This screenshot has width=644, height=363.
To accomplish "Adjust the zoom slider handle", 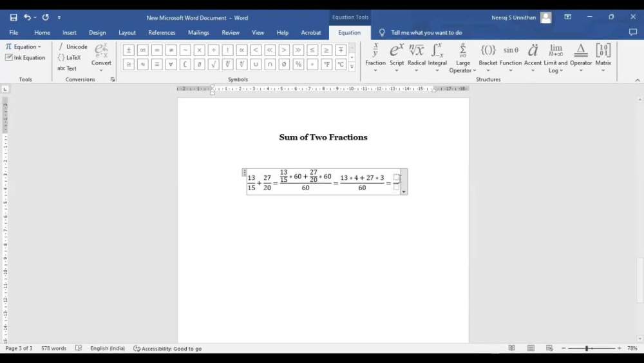I will 587,348.
